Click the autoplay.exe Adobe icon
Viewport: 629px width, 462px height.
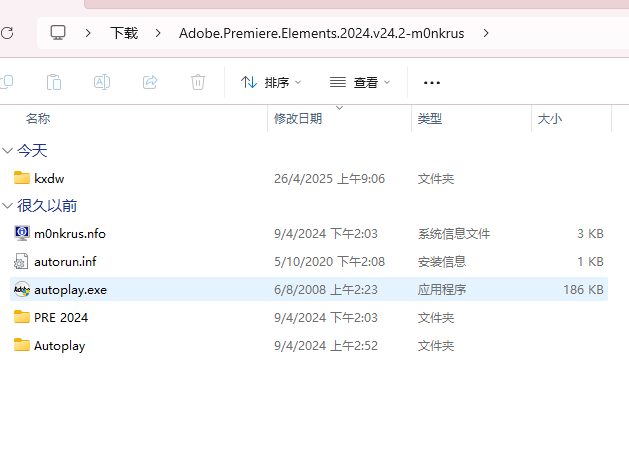coord(22,289)
